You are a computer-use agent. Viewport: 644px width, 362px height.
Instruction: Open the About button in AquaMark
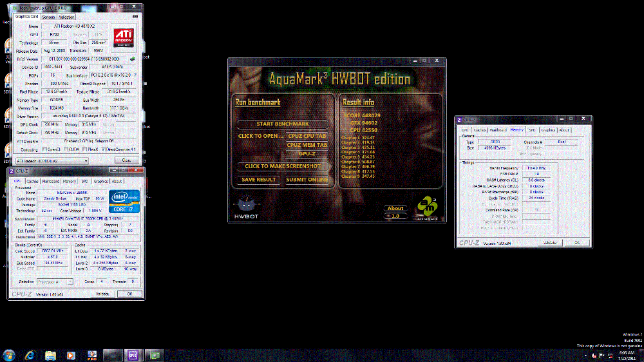point(395,208)
